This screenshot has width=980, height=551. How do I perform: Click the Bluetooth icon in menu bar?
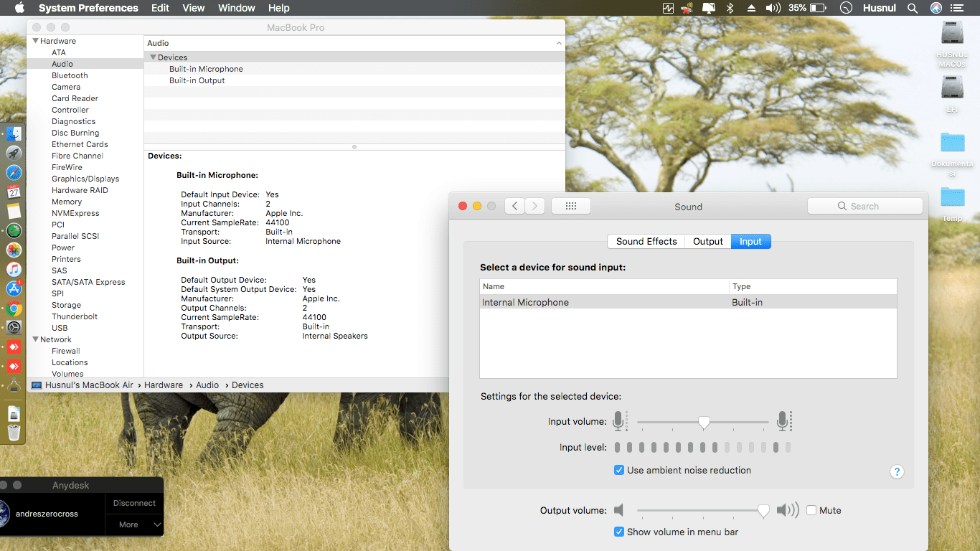click(x=730, y=8)
